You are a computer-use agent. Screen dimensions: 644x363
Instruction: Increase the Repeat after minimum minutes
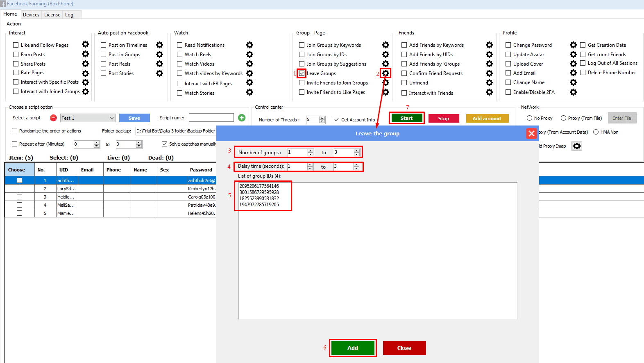pos(97,142)
